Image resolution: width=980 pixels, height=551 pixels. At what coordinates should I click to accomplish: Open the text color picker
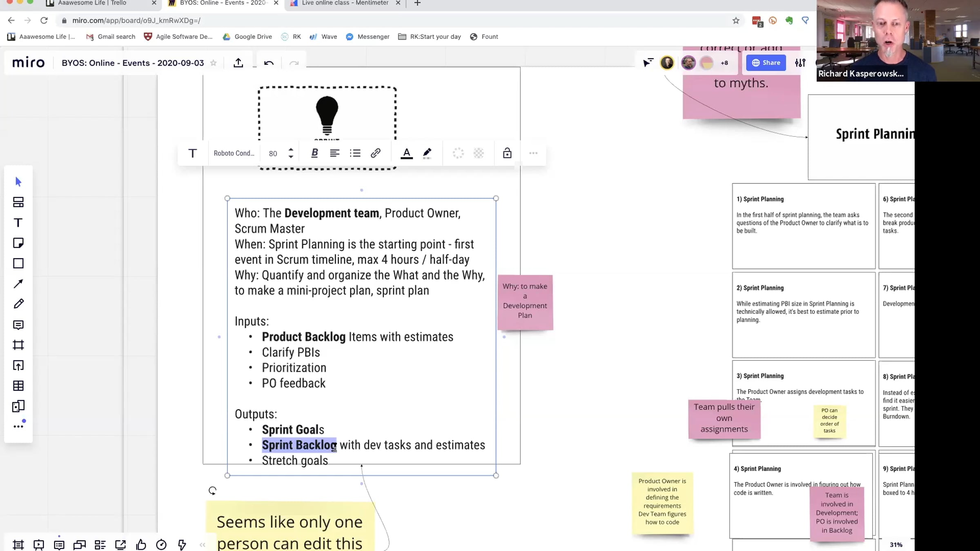[407, 153]
